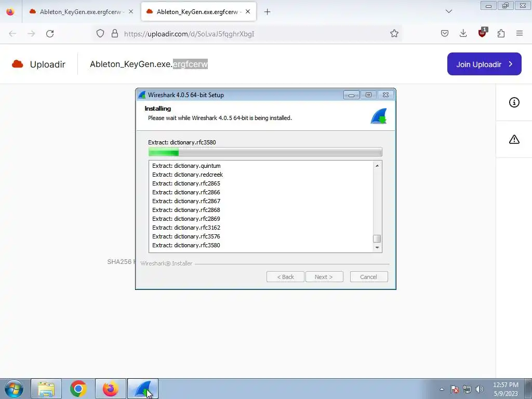Go back to the previous page
The image size is (532, 399).
pyautogui.click(x=12, y=34)
